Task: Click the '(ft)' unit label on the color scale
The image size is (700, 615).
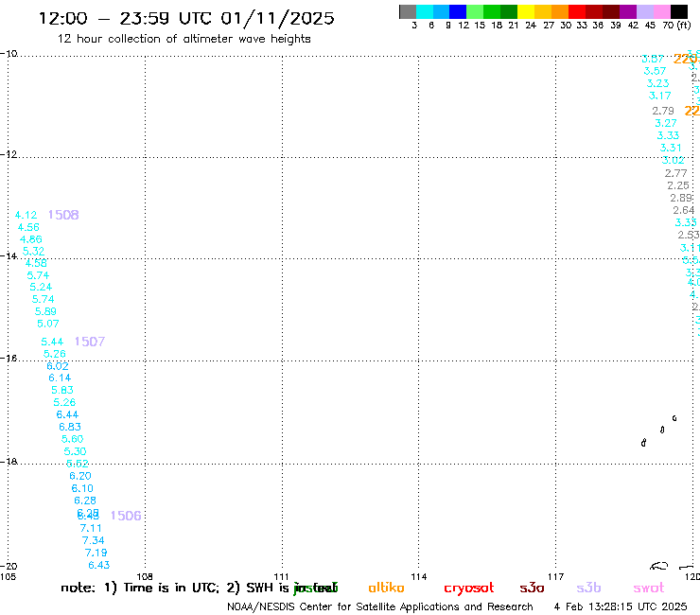Action: (684, 25)
